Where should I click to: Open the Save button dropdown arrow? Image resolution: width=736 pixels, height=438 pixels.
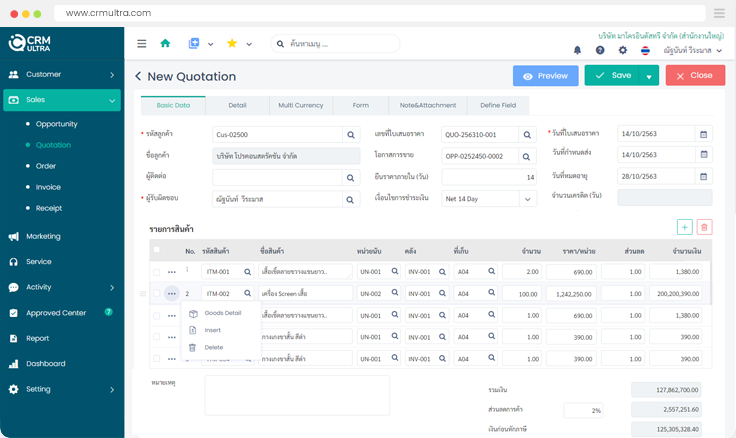tap(649, 76)
